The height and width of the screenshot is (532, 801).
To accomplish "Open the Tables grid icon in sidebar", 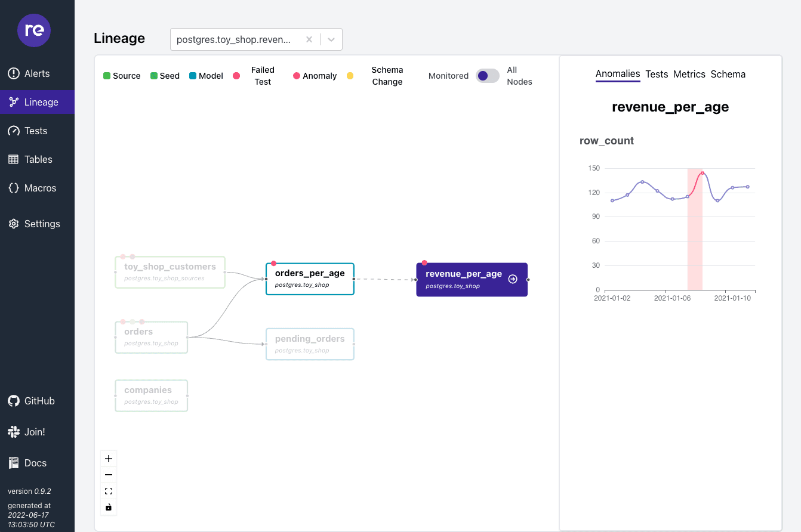I will tap(14, 159).
